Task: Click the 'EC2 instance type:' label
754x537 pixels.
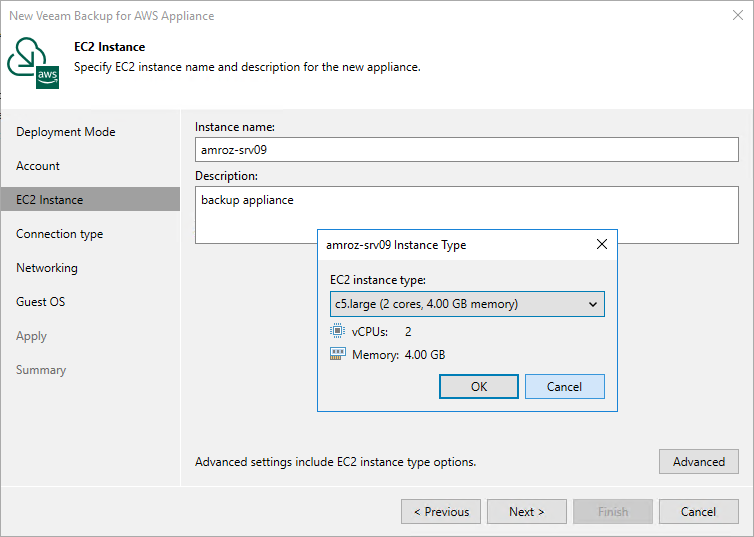Action: click(x=378, y=280)
